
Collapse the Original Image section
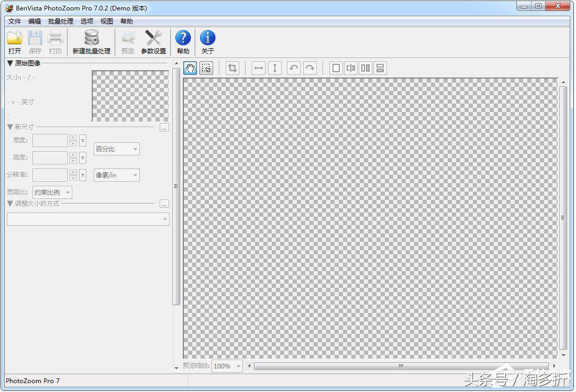(10, 63)
